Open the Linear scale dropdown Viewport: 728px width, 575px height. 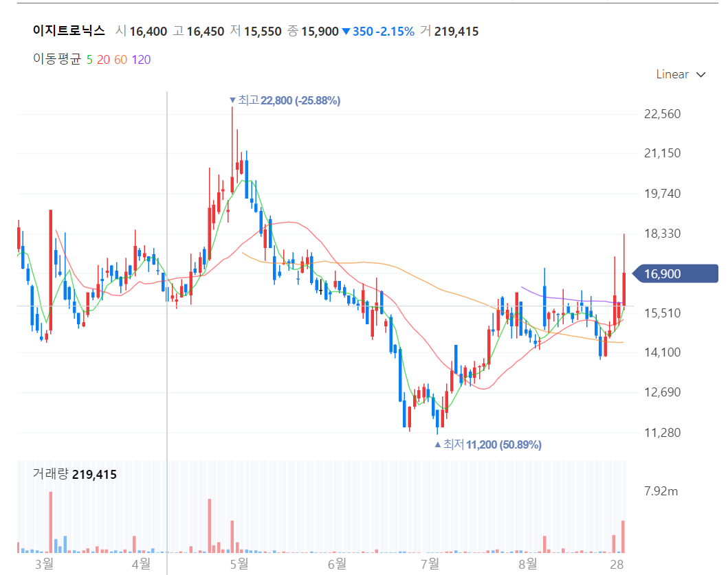pos(681,74)
